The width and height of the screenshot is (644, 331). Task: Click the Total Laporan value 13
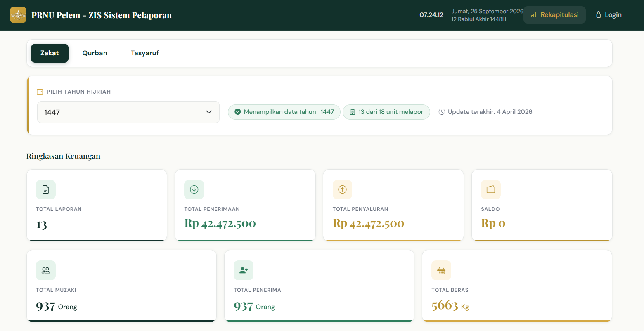coord(41,225)
